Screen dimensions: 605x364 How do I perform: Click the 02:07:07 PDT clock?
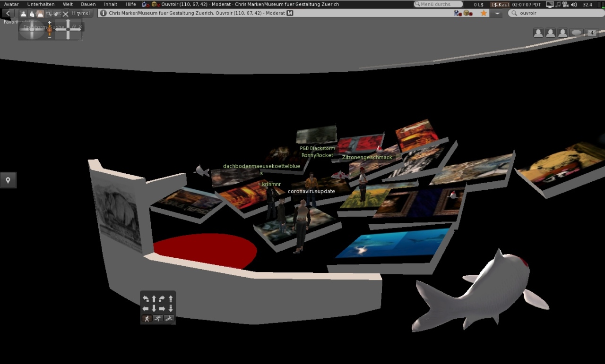click(527, 4)
